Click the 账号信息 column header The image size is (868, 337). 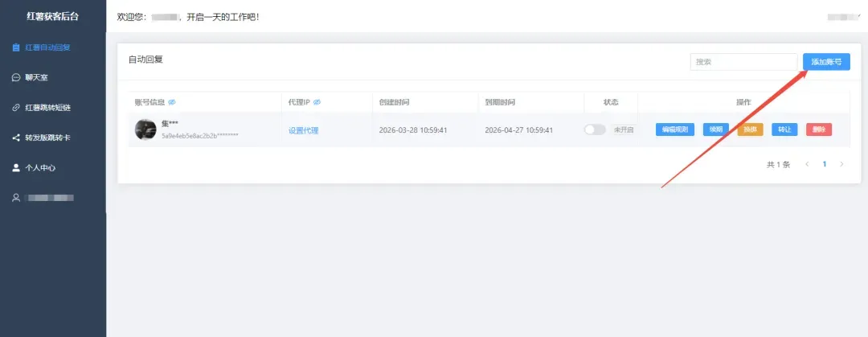pos(149,102)
